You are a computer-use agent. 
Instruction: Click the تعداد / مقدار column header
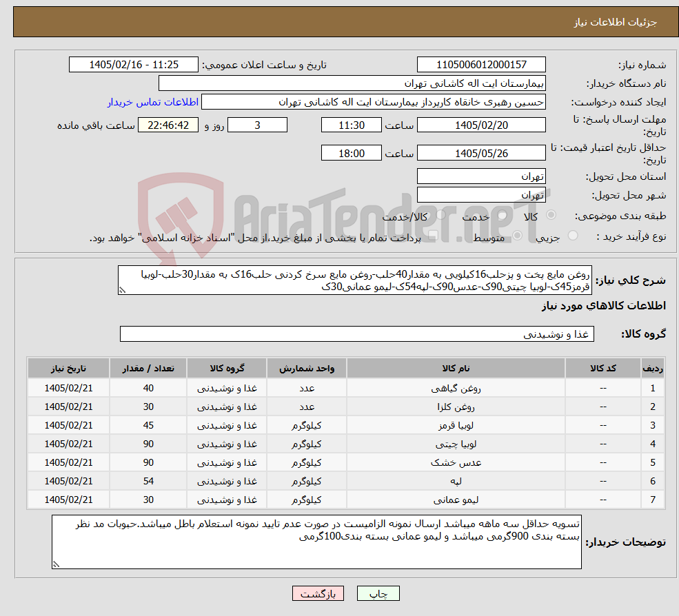pos(148,369)
